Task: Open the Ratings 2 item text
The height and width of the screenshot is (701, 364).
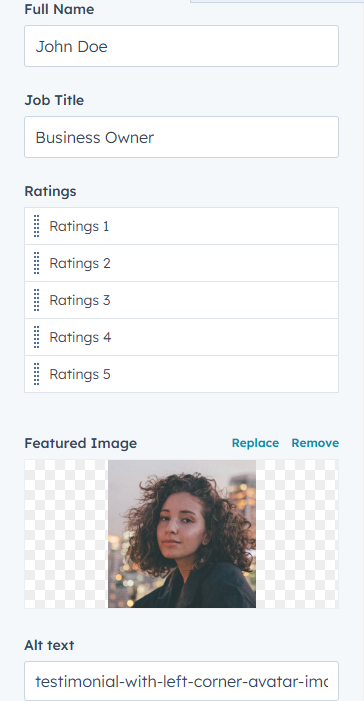Action: (80, 263)
